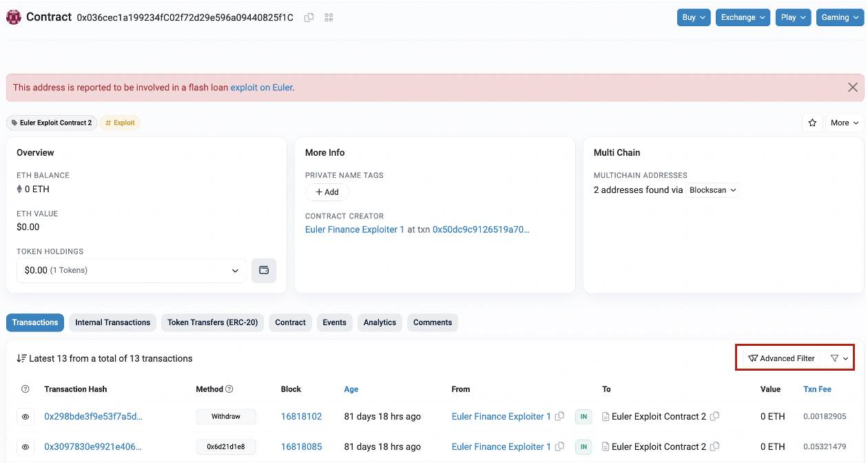Click the Withdraw method badge
Screen dimensions: 868x463
tap(226, 416)
